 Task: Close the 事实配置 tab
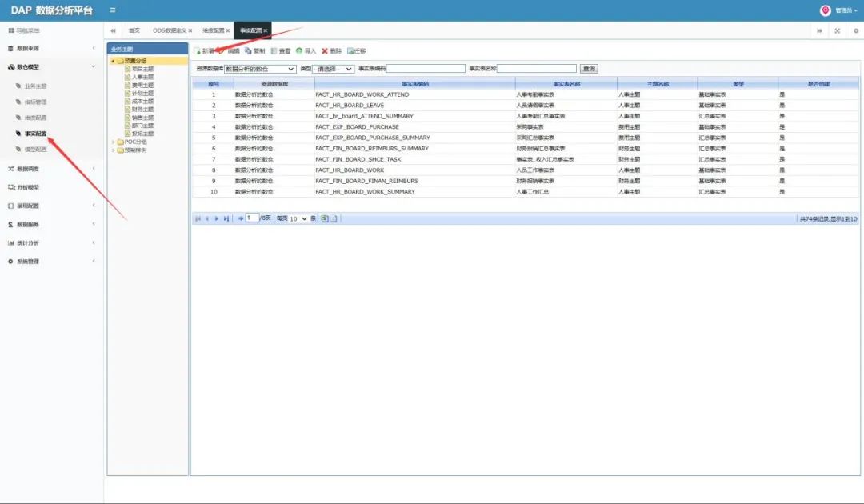point(266,31)
